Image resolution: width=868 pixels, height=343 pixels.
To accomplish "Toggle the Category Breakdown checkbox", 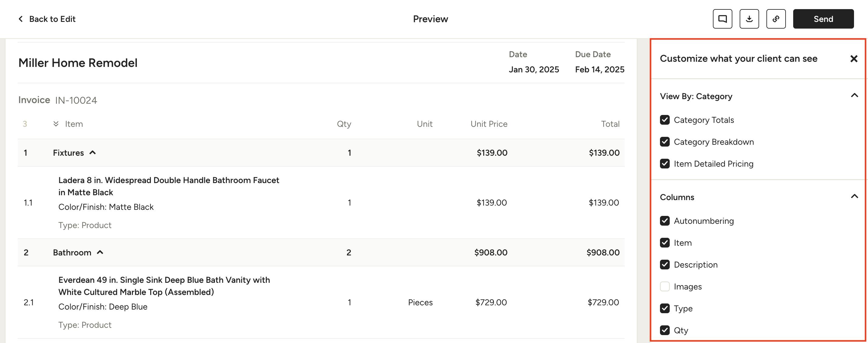I will [665, 142].
